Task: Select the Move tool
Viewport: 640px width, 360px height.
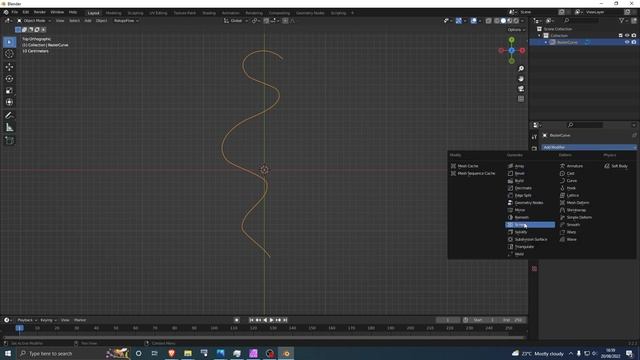Action: coord(9,67)
